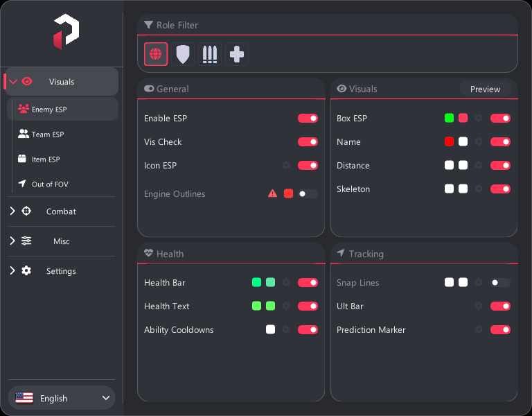Disable the Skeleton switch
This screenshot has height=416, width=532.
click(500, 189)
